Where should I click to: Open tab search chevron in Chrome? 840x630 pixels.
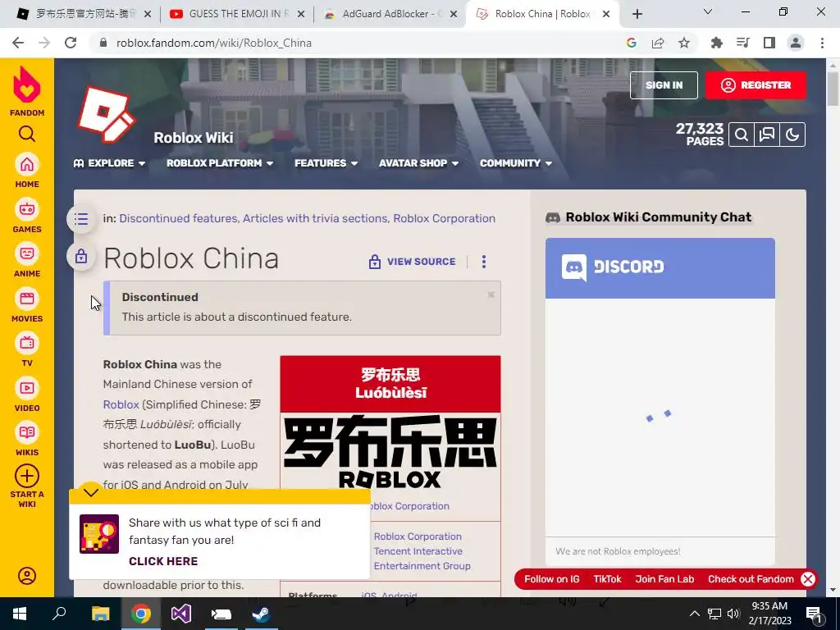coord(708,11)
